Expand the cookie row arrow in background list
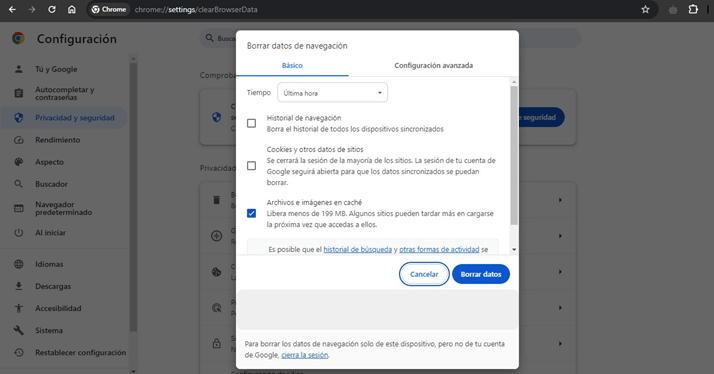The height and width of the screenshot is (374, 714). coord(560,272)
